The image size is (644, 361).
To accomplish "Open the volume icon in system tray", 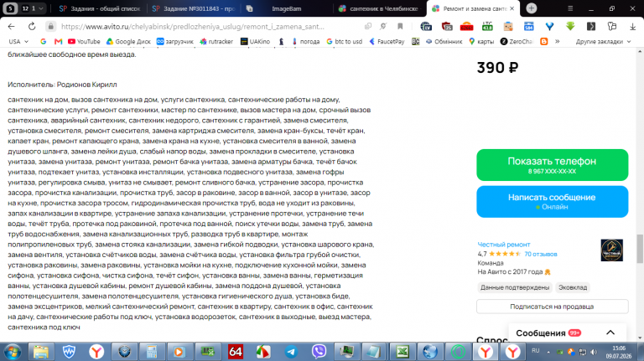I will tap(594, 352).
